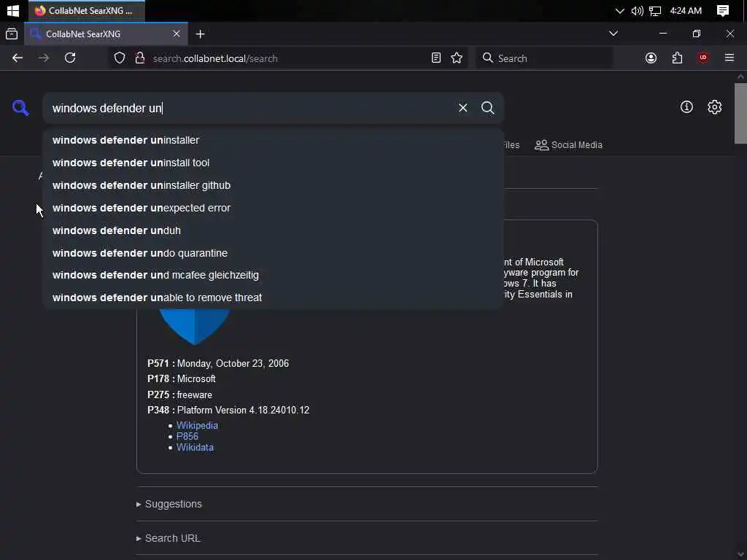Click the SearXNG magnifier logo

20,108
